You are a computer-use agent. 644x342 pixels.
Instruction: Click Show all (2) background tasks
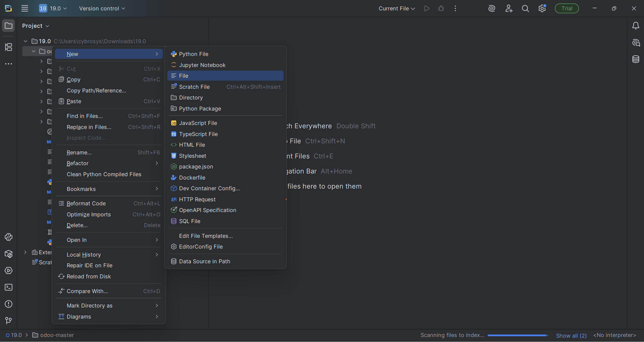point(571,335)
